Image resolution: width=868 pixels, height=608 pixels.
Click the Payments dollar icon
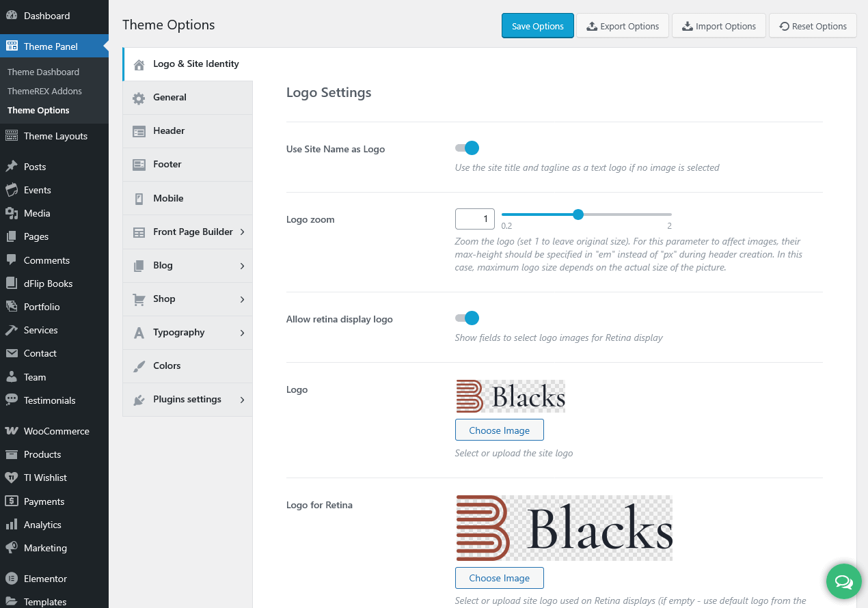click(12, 501)
